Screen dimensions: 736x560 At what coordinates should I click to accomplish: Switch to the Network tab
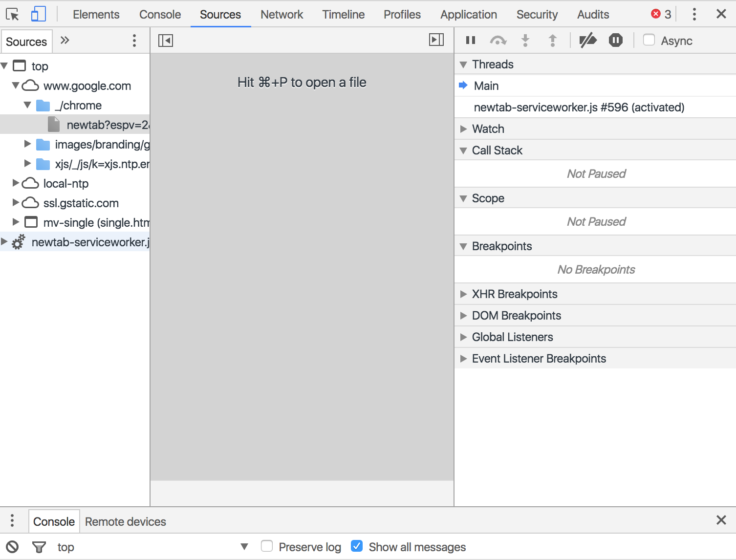(x=281, y=15)
